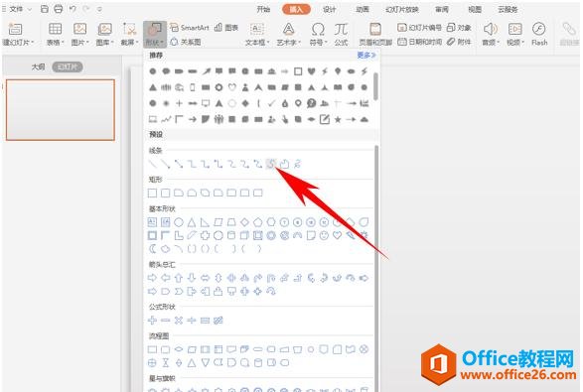Pick the crescent moon basic shape
The height and width of the screenshot is (392, 583).
tap(152, 248)
